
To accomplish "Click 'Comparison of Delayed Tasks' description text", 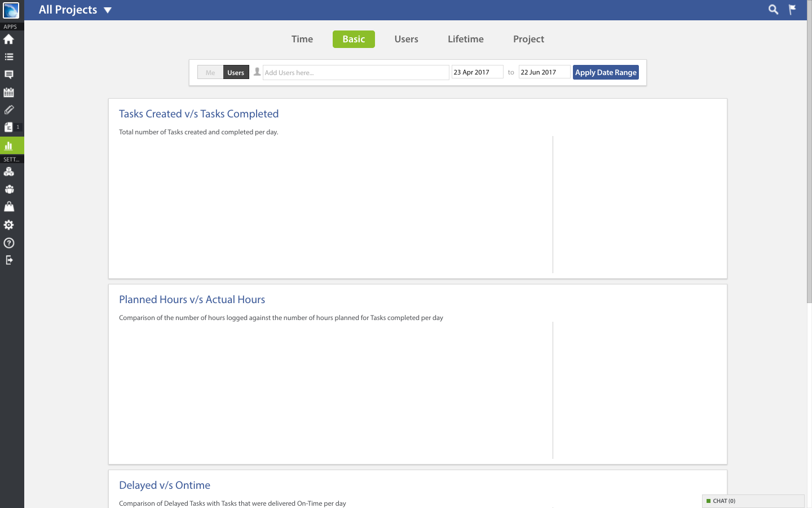I will point(232,503).
